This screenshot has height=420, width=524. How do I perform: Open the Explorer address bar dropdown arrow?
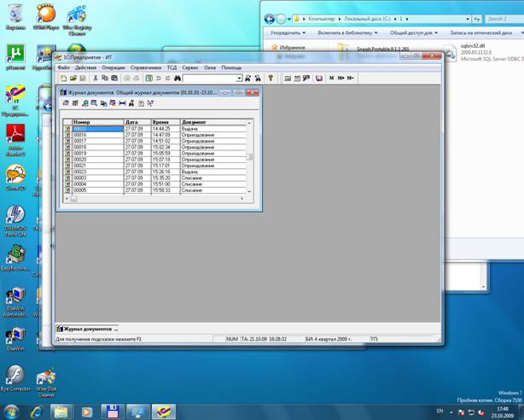[x=468, y=19]
